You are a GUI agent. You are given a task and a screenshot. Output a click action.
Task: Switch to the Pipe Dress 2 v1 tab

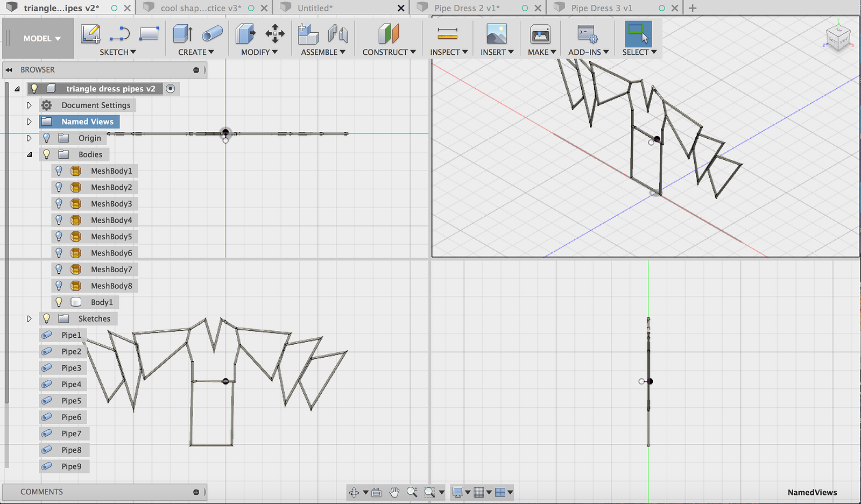pyautogui.click(x=467, y=8)
